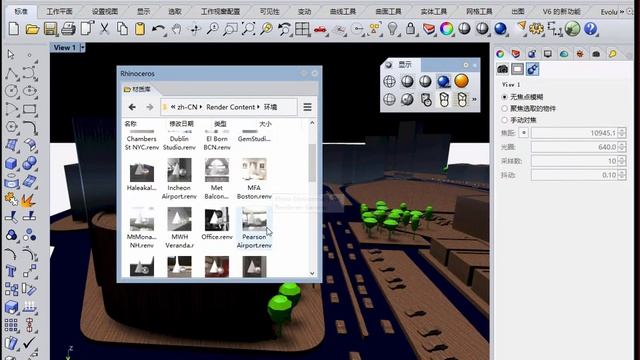This screenshot has height=360, width=640.
Task: Expand the Render Content breadcrumb arrow
Action: pyautogui.click(x=258, y=107)
